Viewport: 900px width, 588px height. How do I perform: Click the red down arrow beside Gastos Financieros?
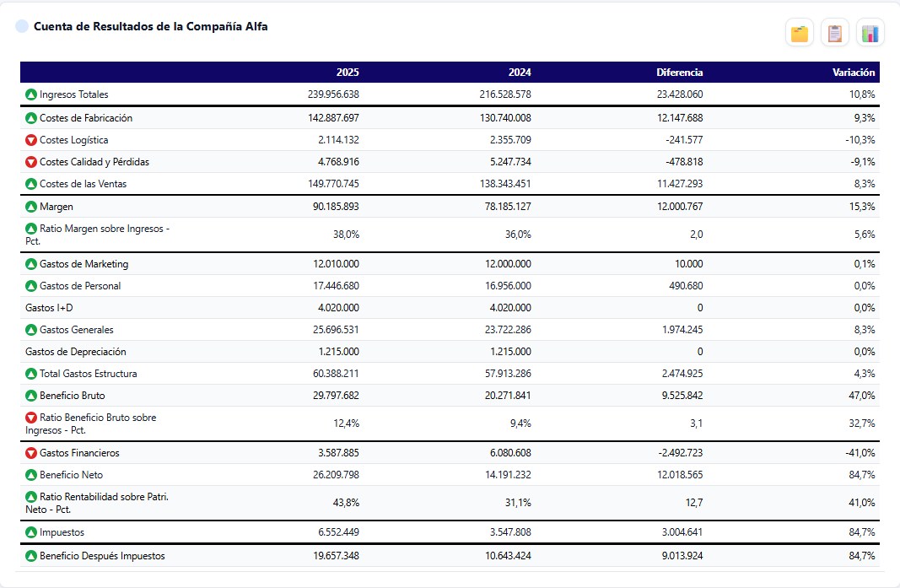point(31,453)
